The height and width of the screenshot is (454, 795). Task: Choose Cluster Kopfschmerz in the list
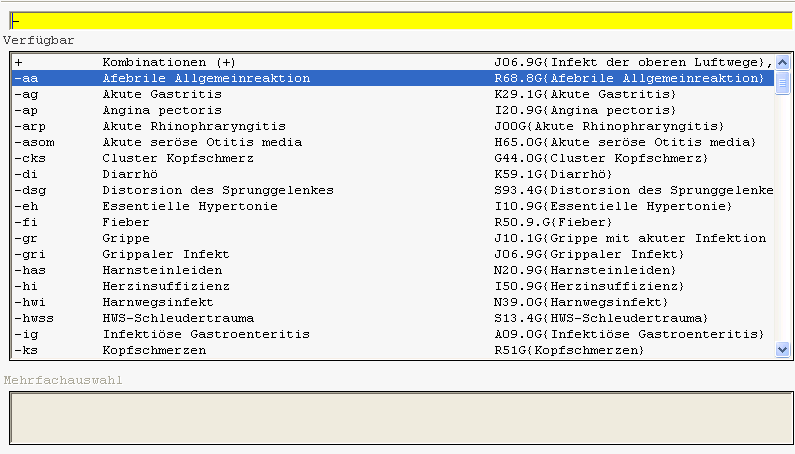pyautogui.click(x=393, y=158)
